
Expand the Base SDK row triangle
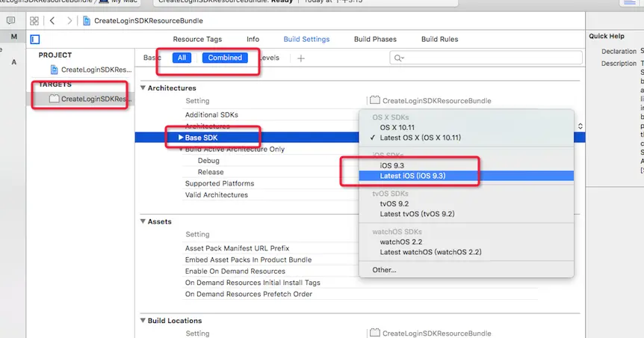181,138
